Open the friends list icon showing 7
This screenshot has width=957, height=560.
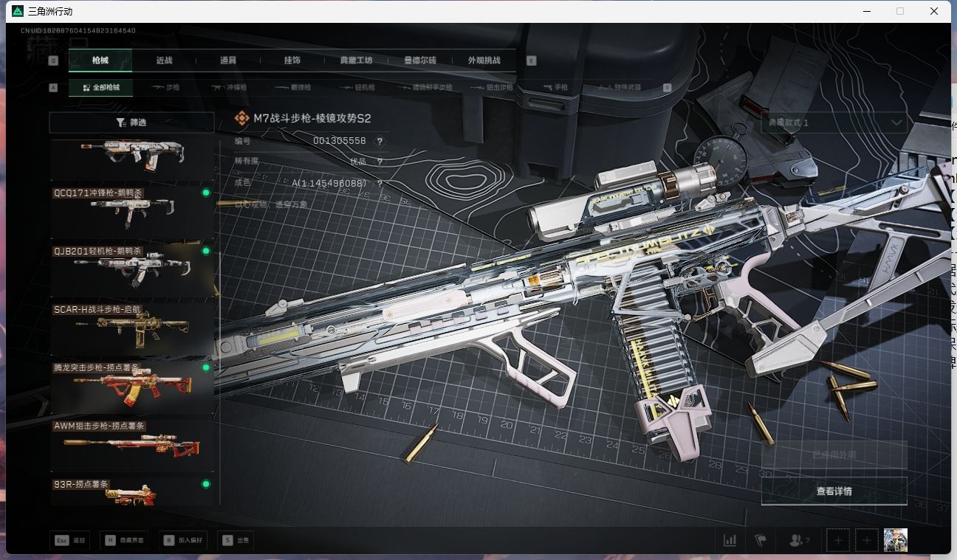click(x=796, y=539)
